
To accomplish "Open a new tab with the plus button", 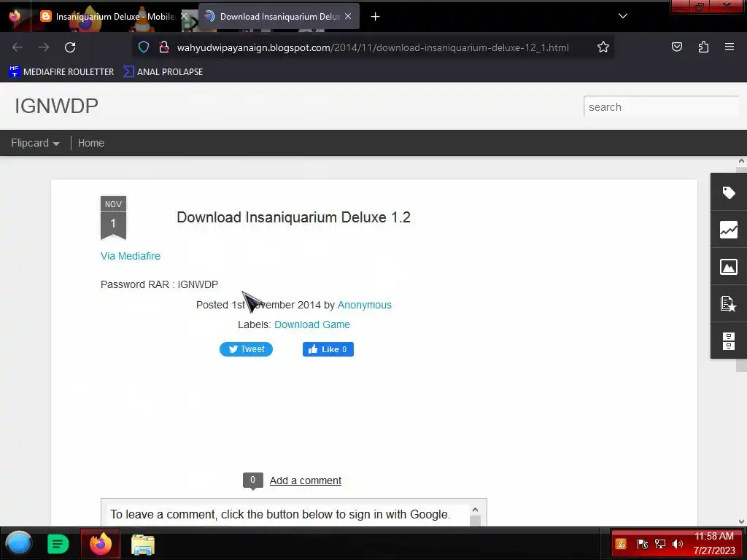I will tap(376, 17).
